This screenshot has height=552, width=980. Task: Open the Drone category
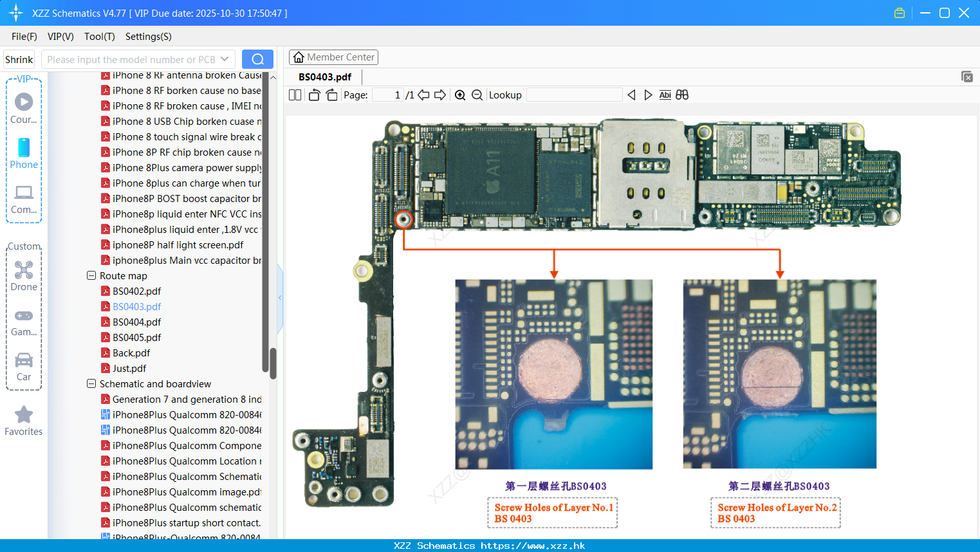click(24, 276)
